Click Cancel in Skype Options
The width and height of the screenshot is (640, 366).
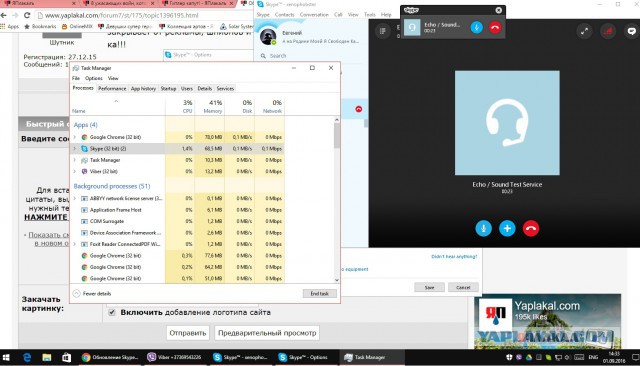pos(463,287)
